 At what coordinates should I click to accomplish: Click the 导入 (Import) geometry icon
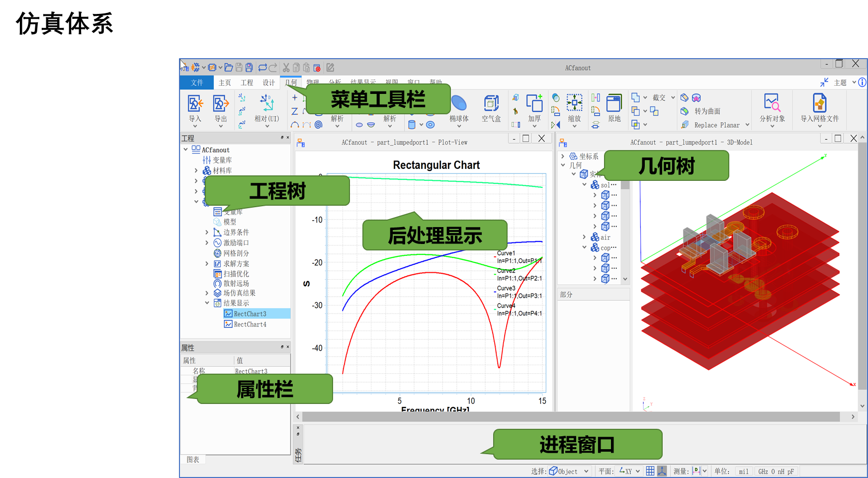click(x=195, y=104)
